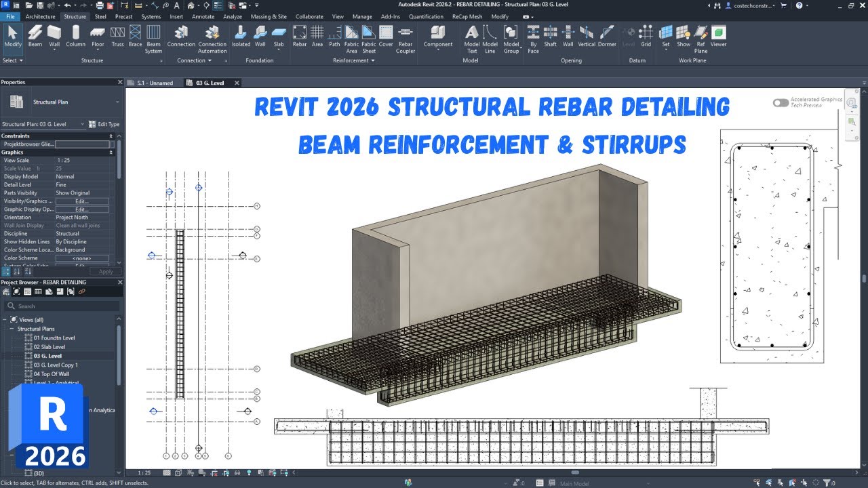This screenshot has height=488, width=868.
Task: Open the Connection tool
Action: pos(181,36)
